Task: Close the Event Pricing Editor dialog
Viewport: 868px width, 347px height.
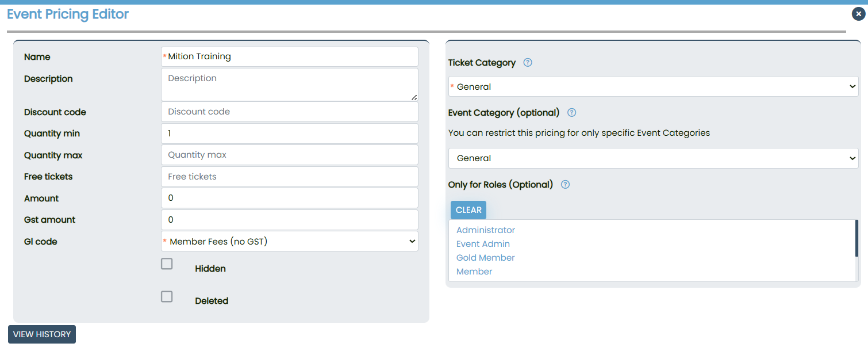Action: 858,14
